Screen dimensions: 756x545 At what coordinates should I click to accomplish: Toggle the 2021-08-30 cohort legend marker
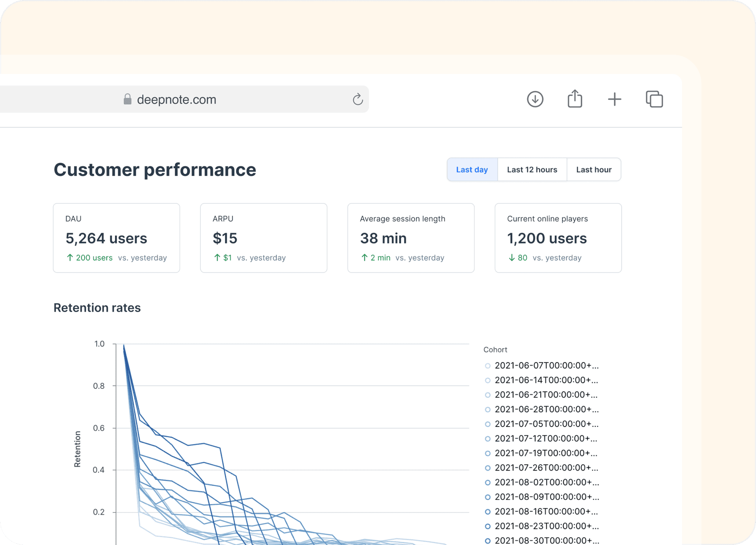pyautogui.click(x=487, y=541)
